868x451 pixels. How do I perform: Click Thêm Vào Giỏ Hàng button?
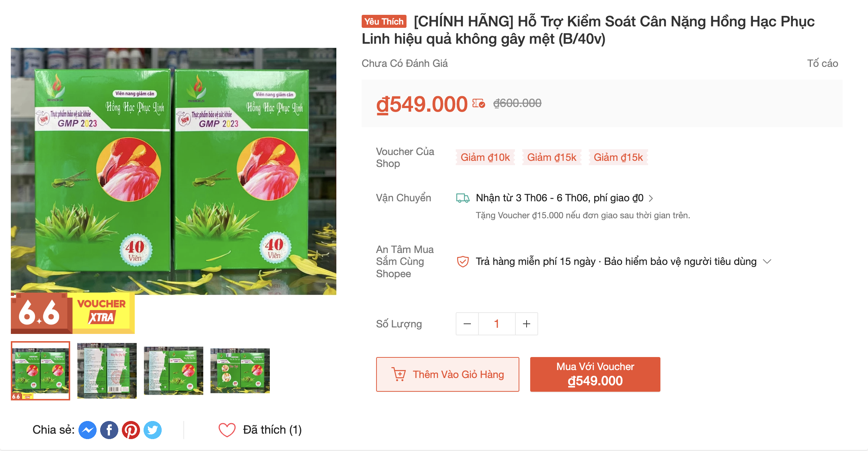click(x=448, y=374)
